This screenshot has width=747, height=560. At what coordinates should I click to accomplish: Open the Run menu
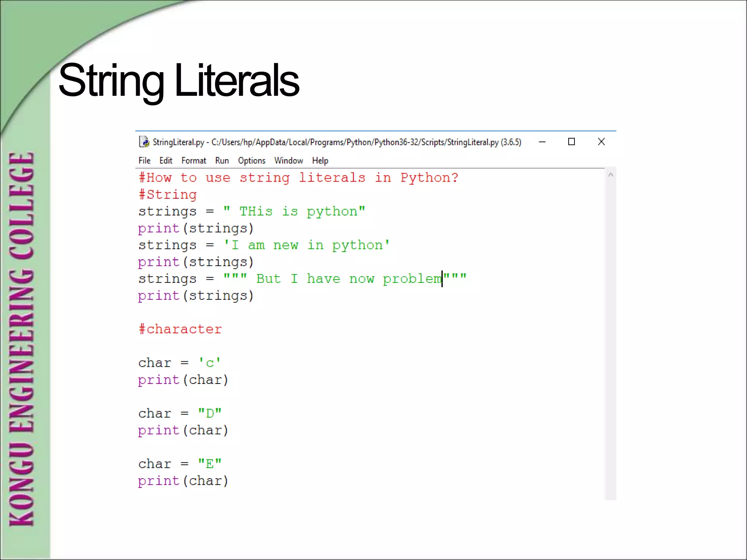222,161
